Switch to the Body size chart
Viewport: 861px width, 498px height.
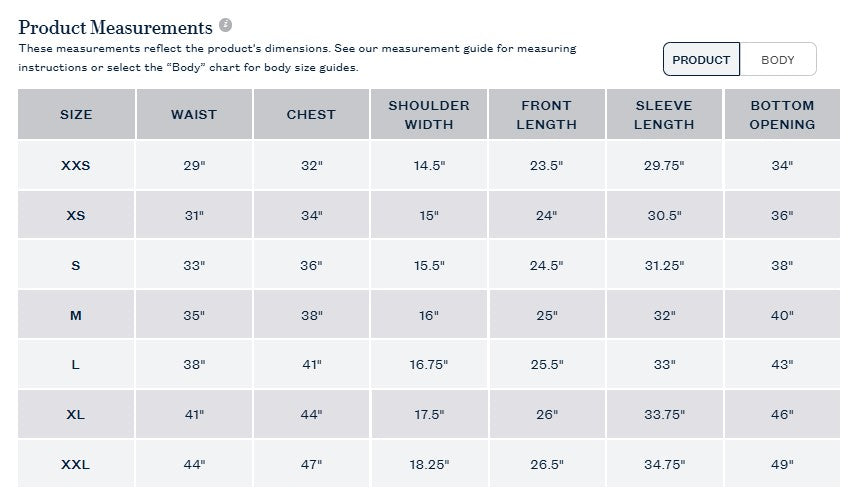[777, 60]
